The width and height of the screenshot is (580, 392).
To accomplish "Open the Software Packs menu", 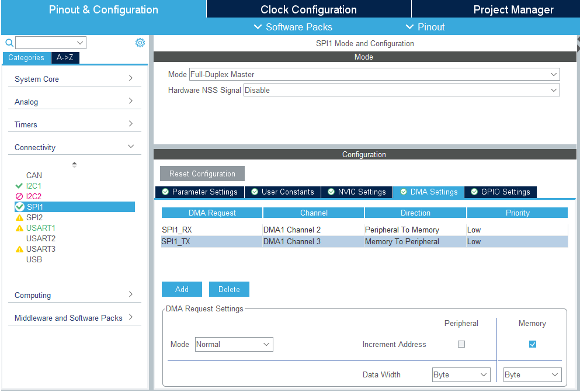I will click(x=293, y=27).
